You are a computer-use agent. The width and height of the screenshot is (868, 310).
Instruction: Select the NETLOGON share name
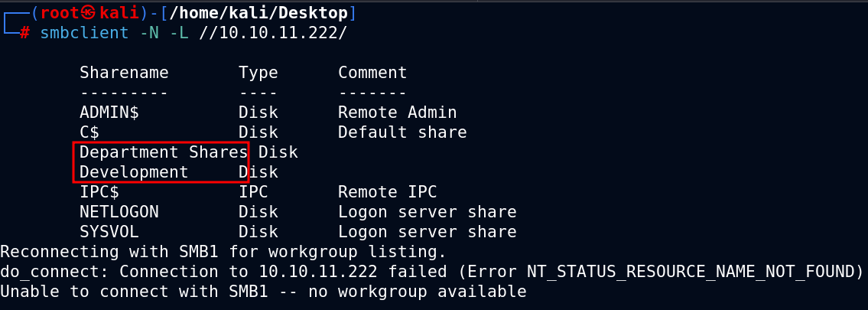click(x=119, y=212)
